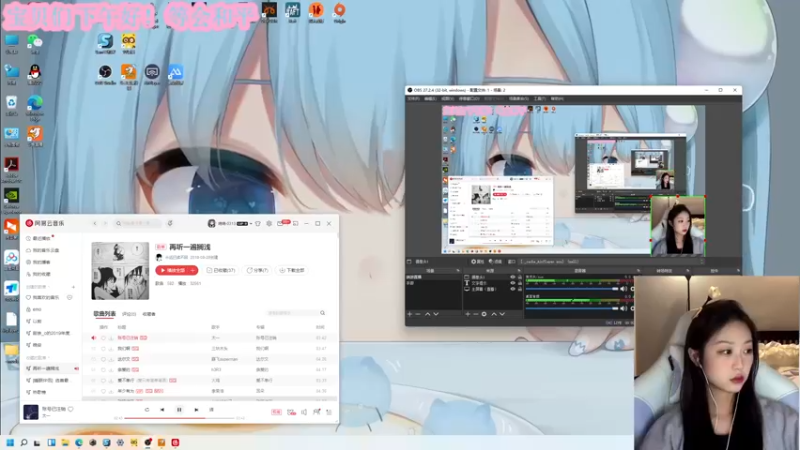
Task: Skip to the next track
Action: click(x=196, y=410)
